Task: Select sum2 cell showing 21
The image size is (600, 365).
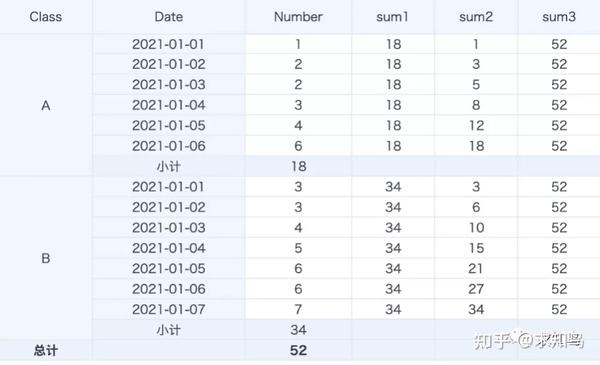Action: coord(476,268)
